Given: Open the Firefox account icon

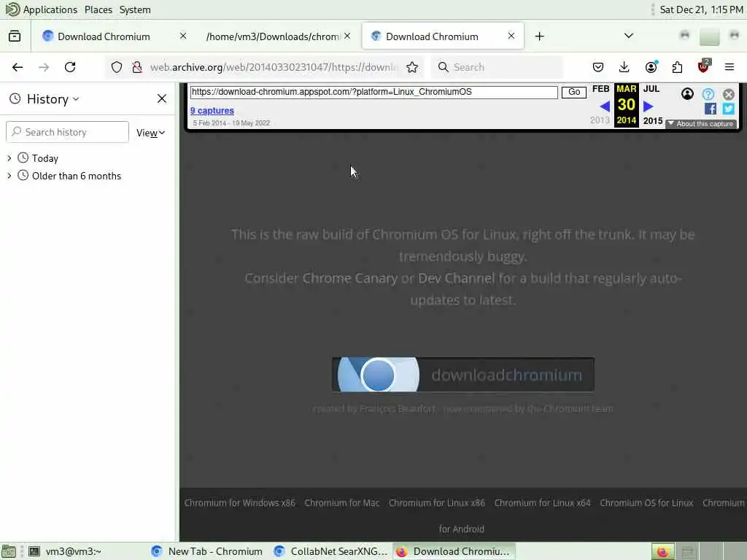Looking at the screenshot, I should click(x=651, y=67).
